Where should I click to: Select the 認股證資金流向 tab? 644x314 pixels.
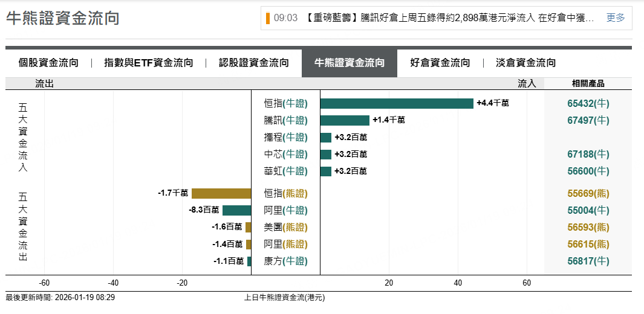pyautogui.click(x=254, y=63)
